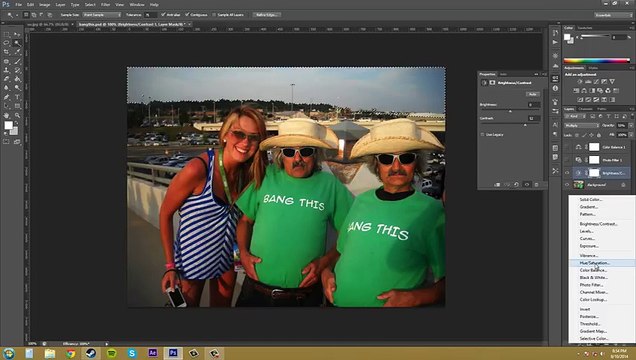636x360 pixels.
Task: Click the Tolerance input field
Action: tap(150, 15)
